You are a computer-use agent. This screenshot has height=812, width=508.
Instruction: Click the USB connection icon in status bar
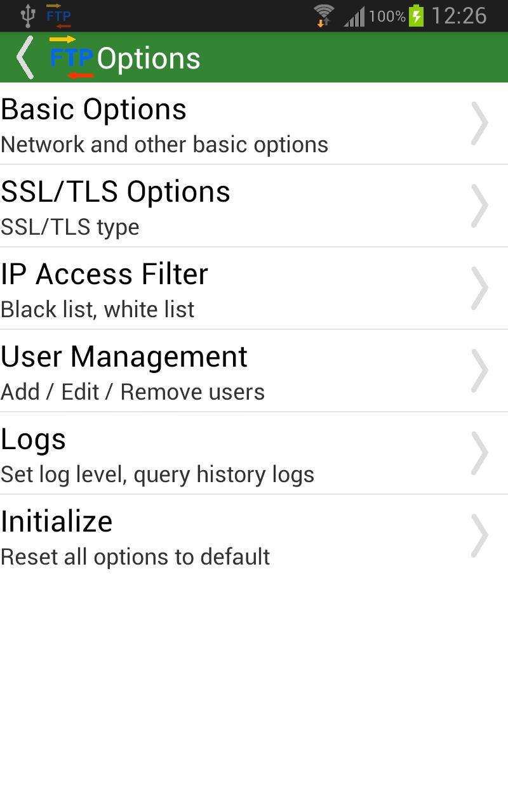coord(27,16)
